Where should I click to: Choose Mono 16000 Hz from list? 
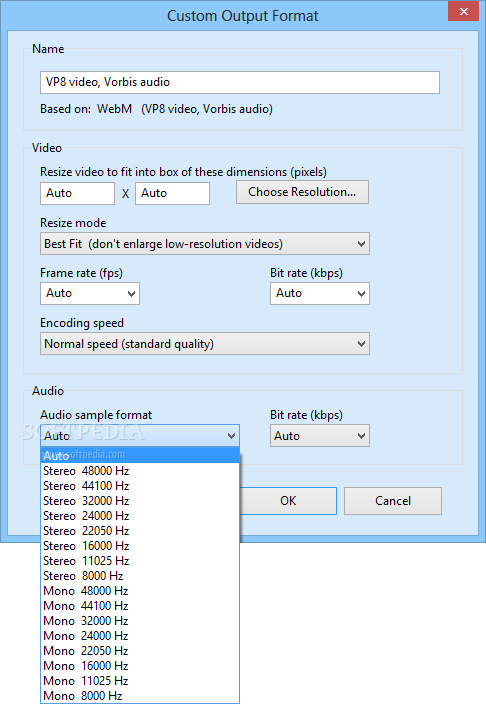point(140,666)
